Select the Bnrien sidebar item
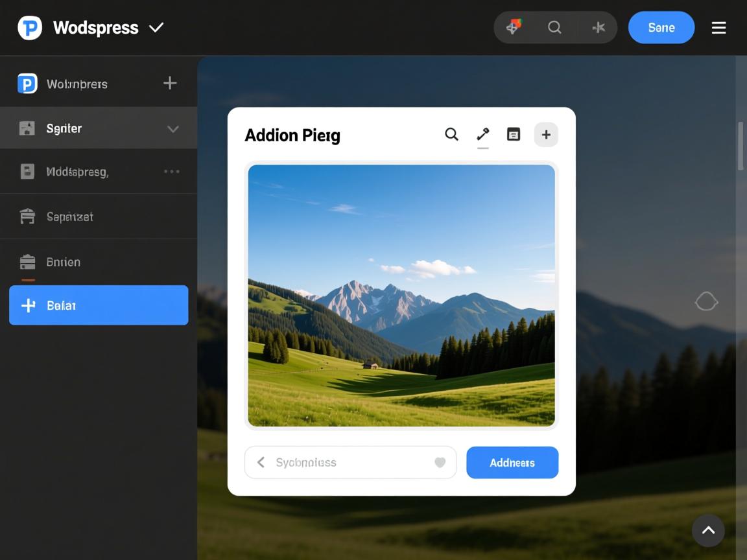This screenshot has height=560, width=747. (x=64, y=262)
